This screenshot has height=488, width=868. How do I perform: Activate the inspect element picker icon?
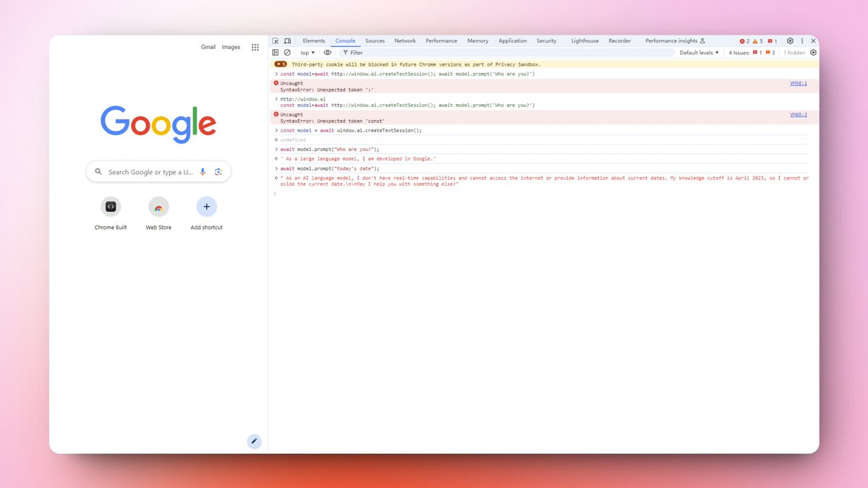276,41
